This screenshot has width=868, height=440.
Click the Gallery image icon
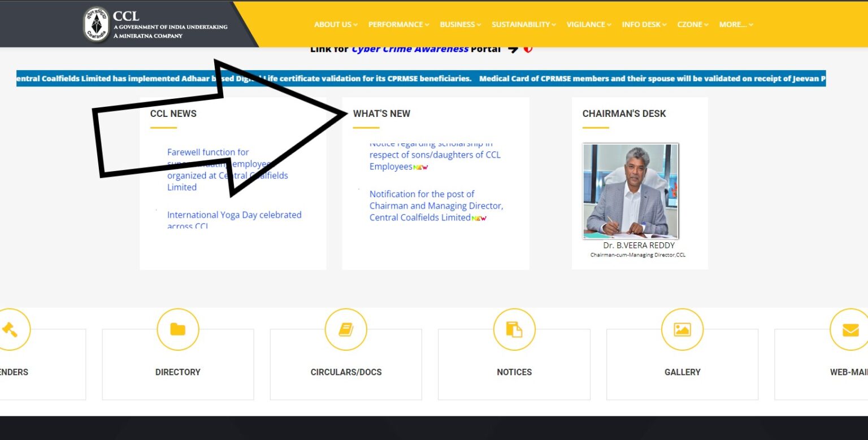(682, 329)
